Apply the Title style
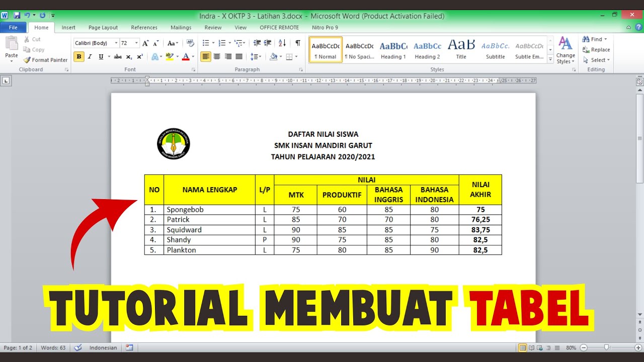 pyautogui.click(x=461, y=50)
